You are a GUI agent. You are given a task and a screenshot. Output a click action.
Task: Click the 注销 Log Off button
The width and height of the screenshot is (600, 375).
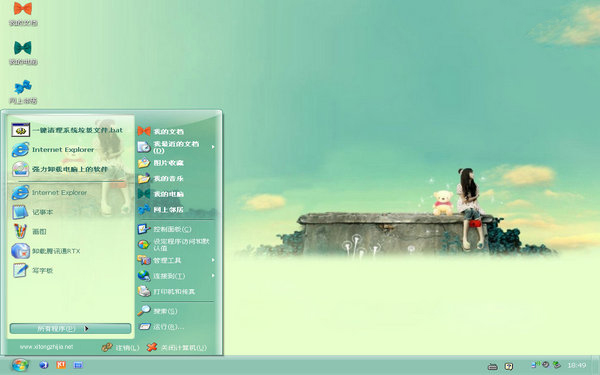pos(121,347)
